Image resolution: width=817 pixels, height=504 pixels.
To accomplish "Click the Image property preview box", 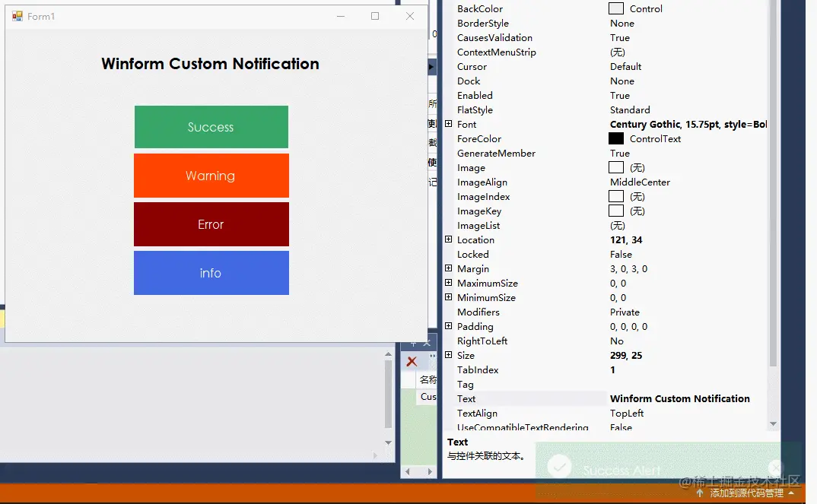I will click(616, 168).
